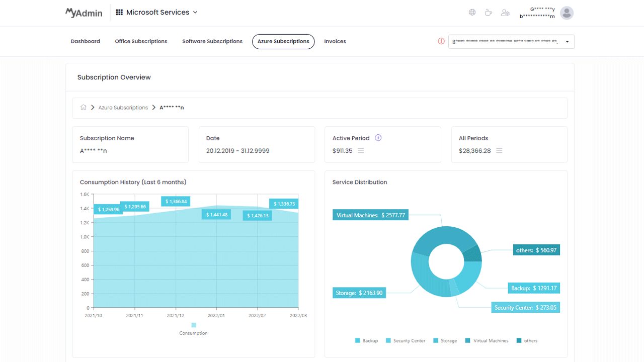Open the profile avatar icon
Viewport: 644px width, 362px height.
[567, 13]
